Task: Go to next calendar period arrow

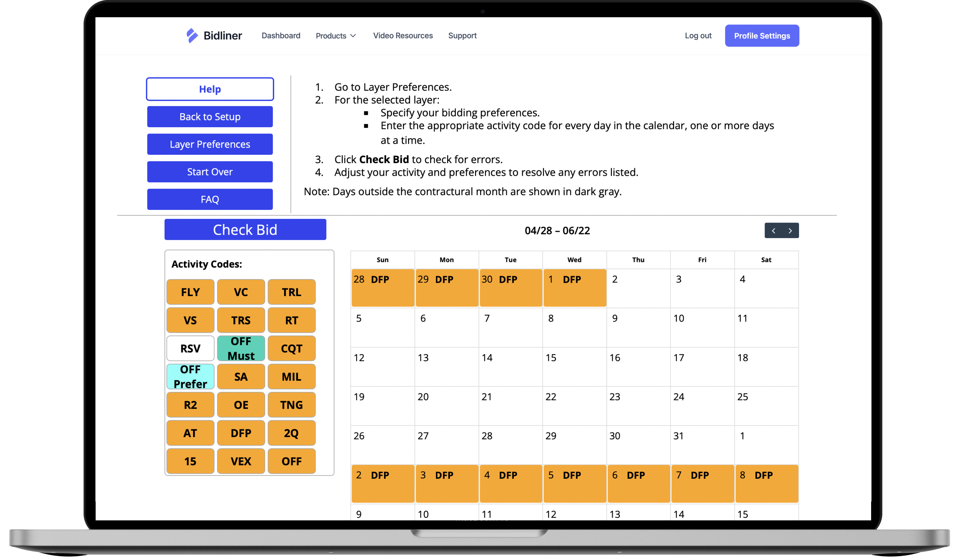Action: pyautogui.click(x=790, y=231)
